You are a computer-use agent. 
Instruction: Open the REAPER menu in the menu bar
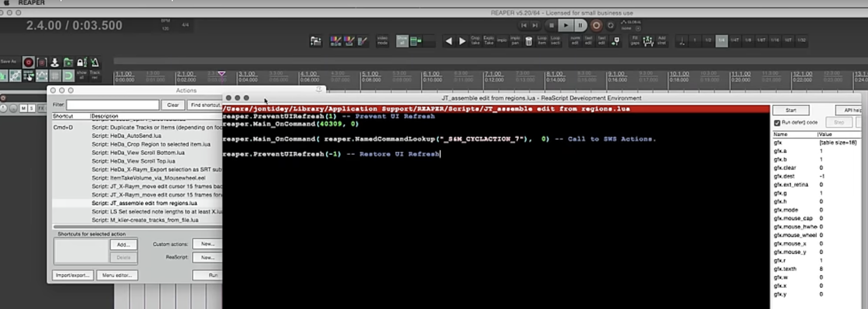click(x=31, y=3)
